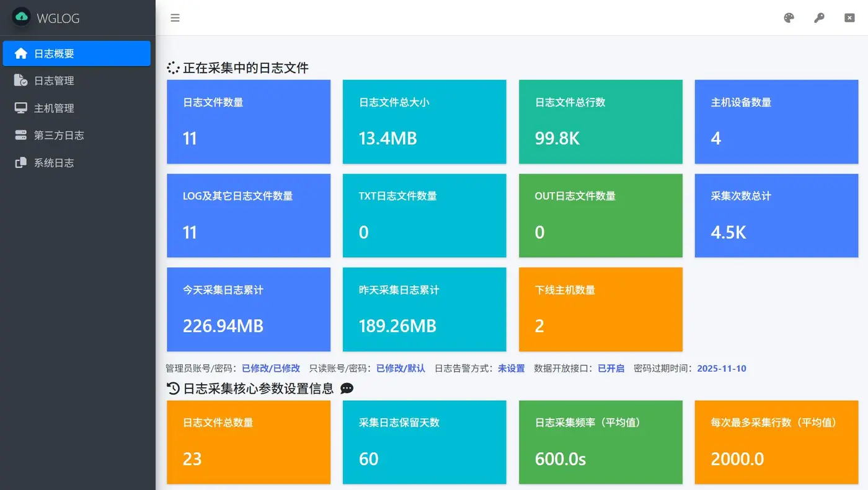Click the 已修改/默认 read-only account link
The height and width of the screenshot is (490, 868).
click(400, 368)
